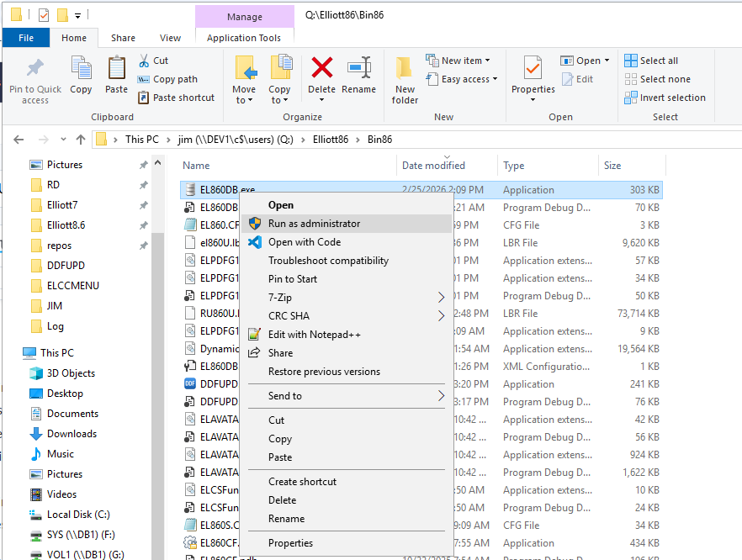
Task: Click the Paste clipboard icon
Action: 116,69
